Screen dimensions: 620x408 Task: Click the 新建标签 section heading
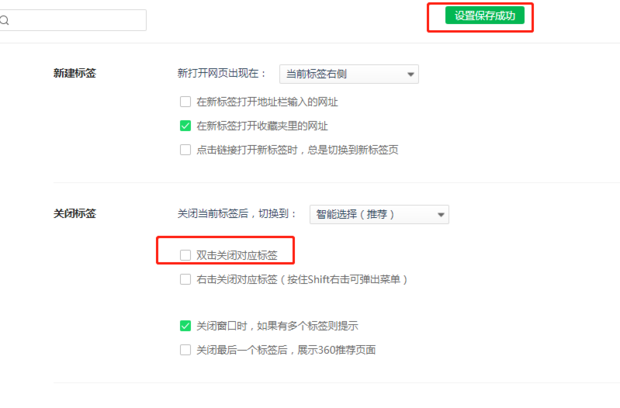tap(75, 73)
